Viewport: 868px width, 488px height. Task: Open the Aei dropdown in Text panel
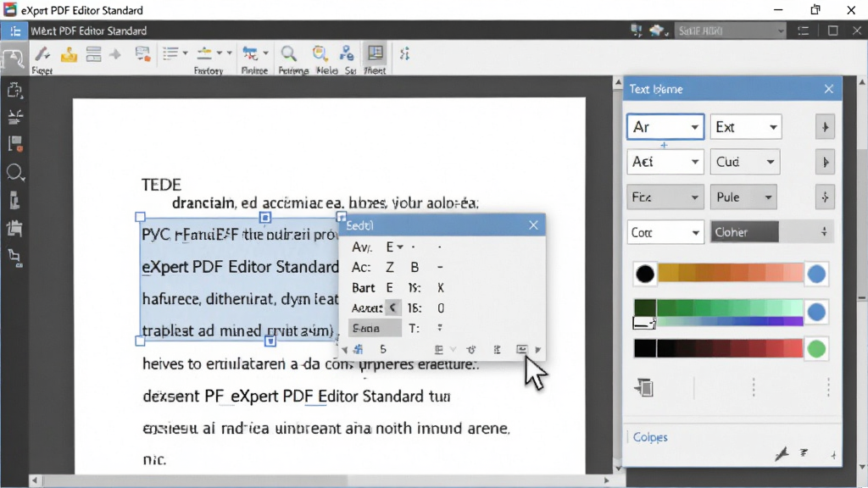[665, 162]
